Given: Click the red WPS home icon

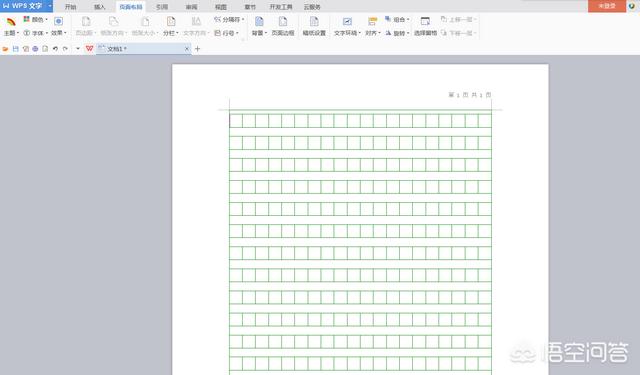Looking at the screenshot, I should tap(89, 49).
